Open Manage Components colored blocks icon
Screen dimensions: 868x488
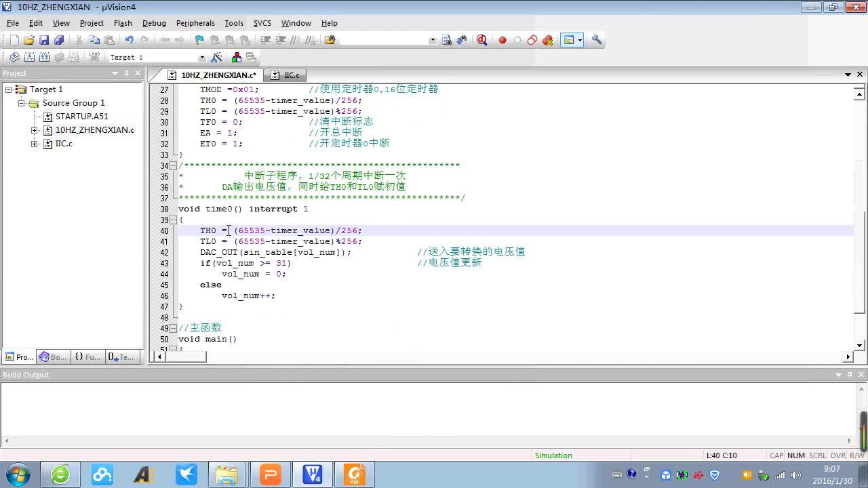point(237,58)
